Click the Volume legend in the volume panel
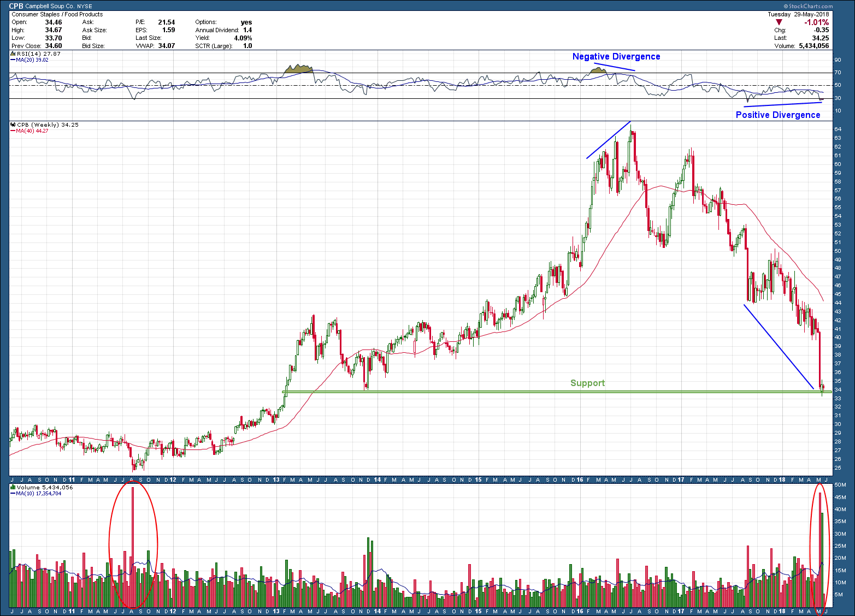This screenshot has width=855, height=616. [45, 487]
